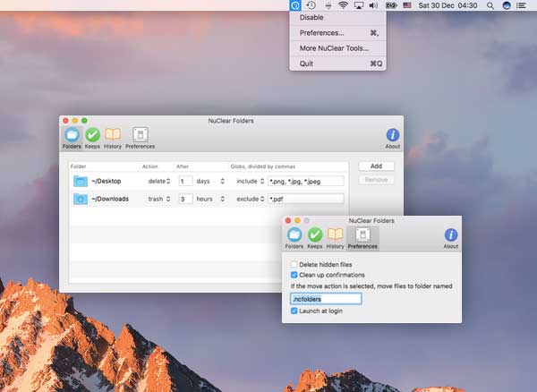
Task: Open trash action dropdown for Downloads
Action: [159, 199]
